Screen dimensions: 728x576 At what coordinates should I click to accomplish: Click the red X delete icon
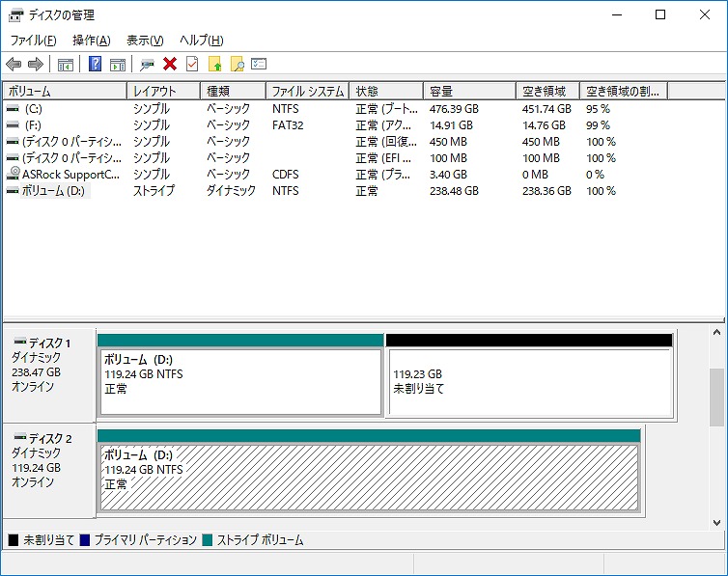coord(170,64)
